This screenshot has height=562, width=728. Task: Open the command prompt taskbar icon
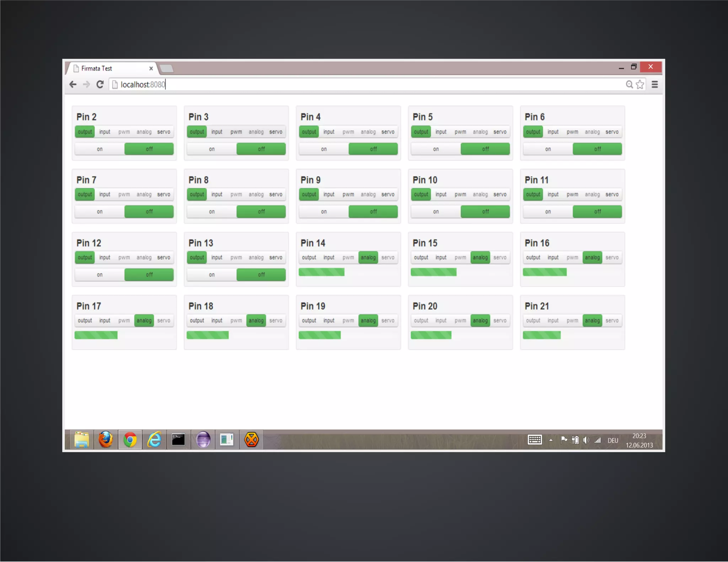[x=178, y=440]
